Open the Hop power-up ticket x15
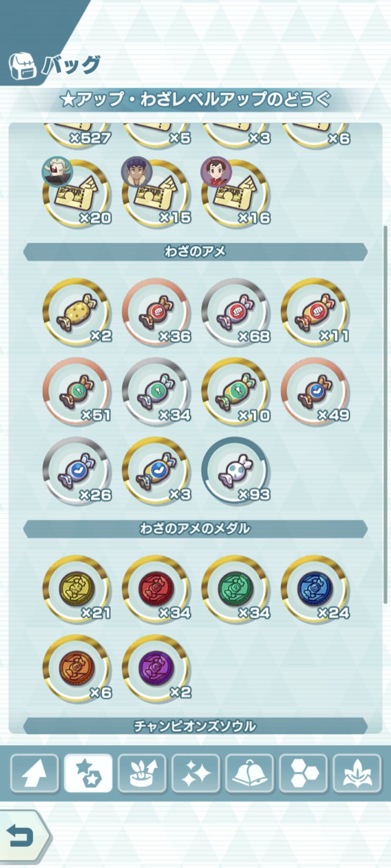The image size is (391, 868). pyautogui.click(x=156, y=193)
